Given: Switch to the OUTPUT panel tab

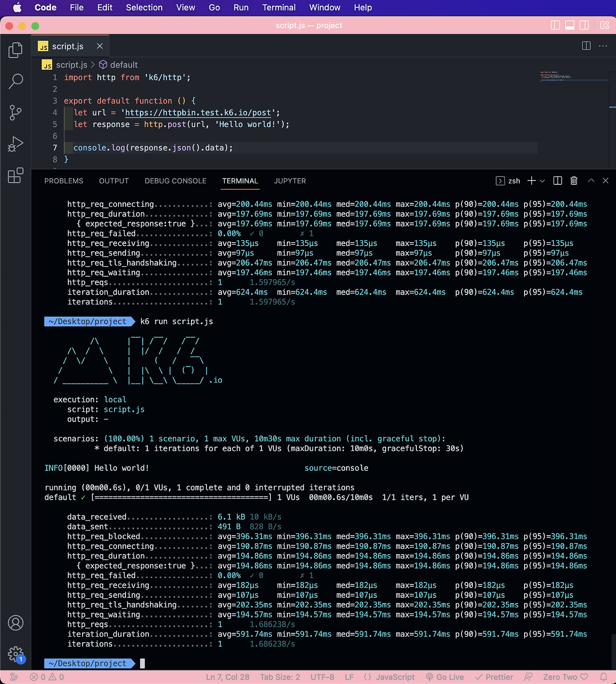Looking at the screenshot, I should coord(114,181).
